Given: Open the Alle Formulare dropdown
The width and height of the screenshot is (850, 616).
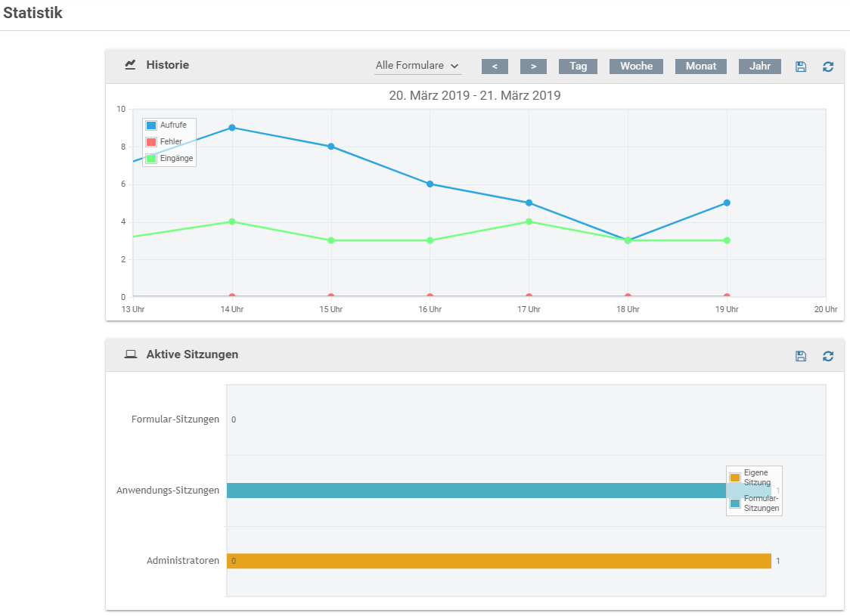Looking at the screenshot, I should pos(417,66).
